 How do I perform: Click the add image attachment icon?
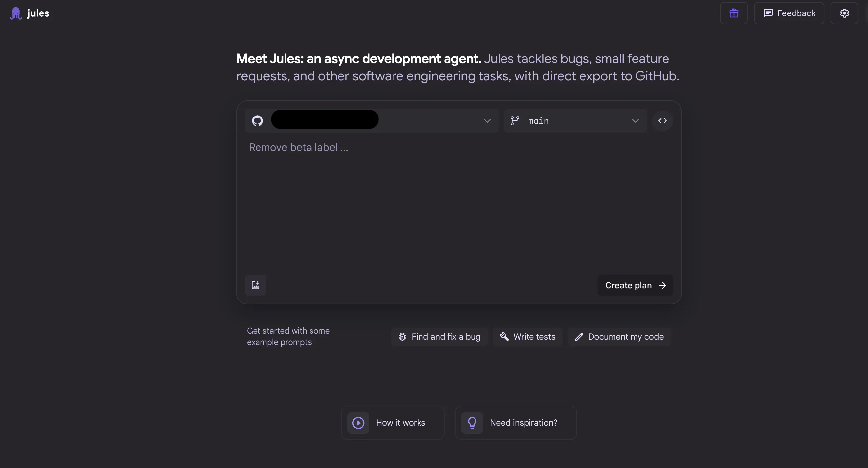pos(256,285)
